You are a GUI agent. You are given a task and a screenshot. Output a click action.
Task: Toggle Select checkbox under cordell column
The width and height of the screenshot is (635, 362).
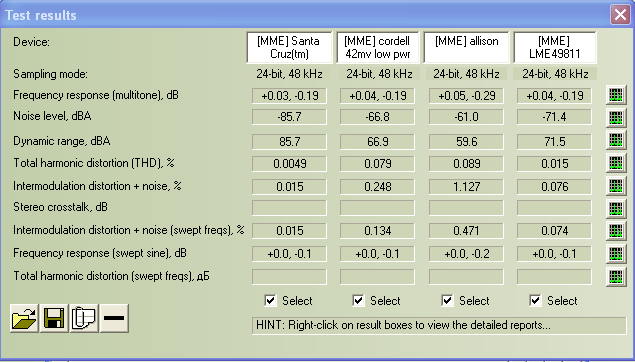tap(358, 300)
